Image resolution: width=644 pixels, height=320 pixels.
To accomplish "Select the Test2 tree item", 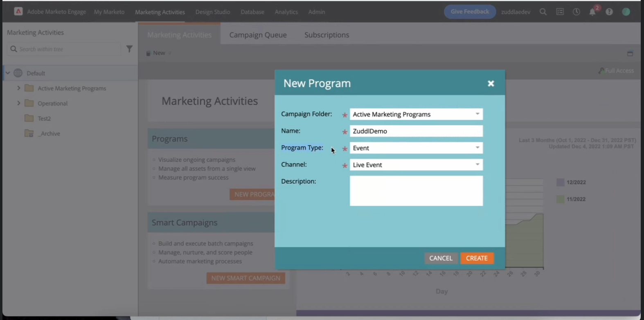I will click(x=44, y=119).
